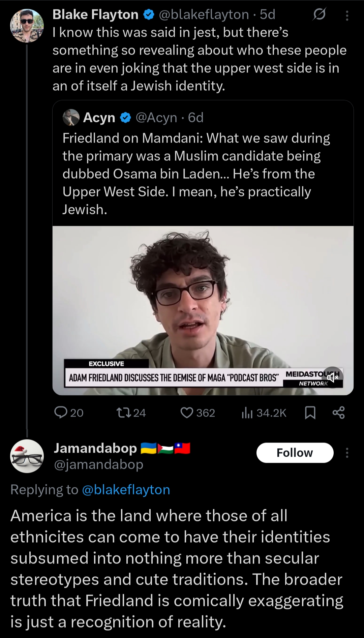Like Blake Flayton's post with the heart
Screen dimensions: 364x638
pos(187,413)
